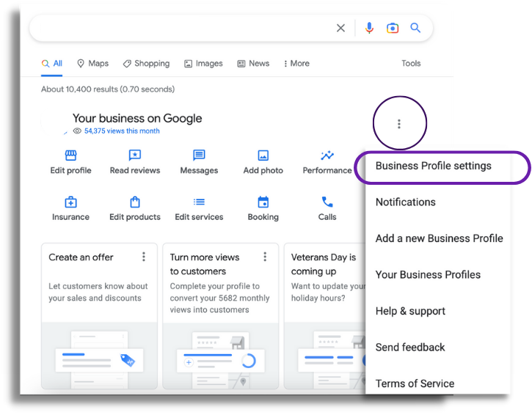Click the eye icon beside views count
This screenshot has height=415, width=532.
[77, 131]
